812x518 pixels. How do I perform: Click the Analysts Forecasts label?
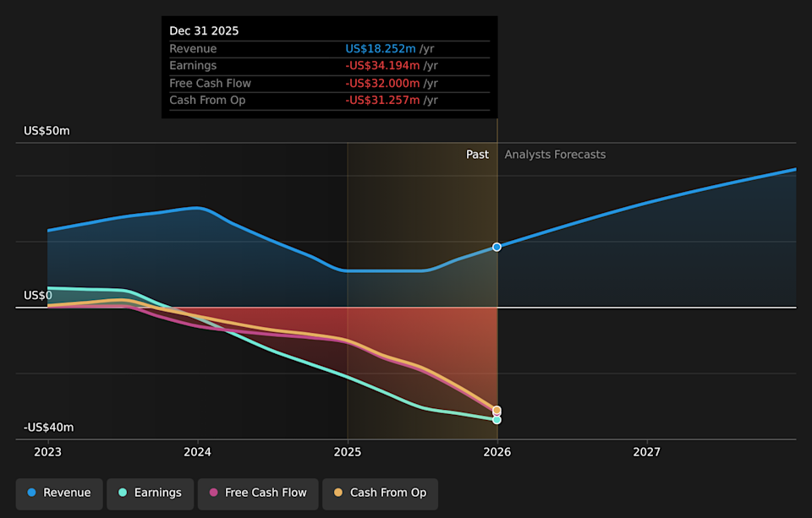[555, 155]
